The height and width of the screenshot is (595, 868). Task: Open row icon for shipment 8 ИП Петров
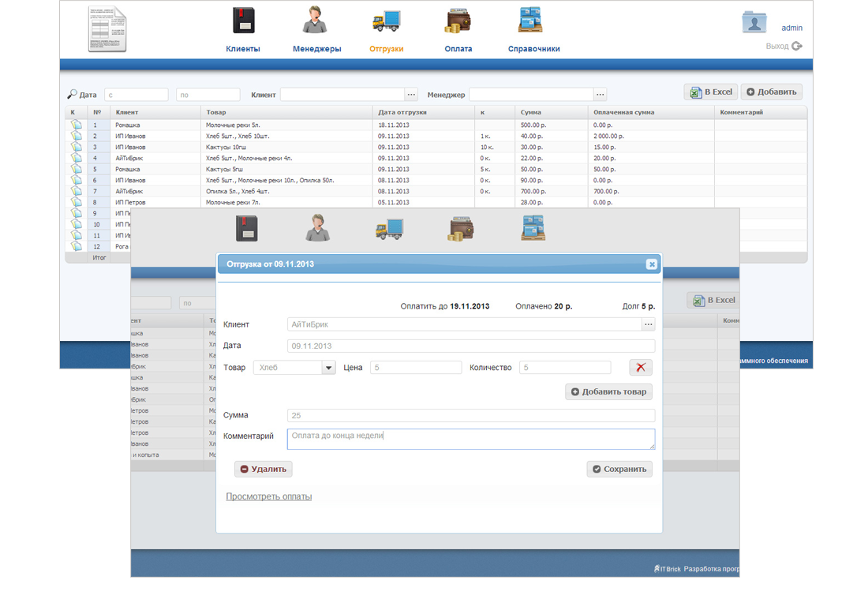77,203
